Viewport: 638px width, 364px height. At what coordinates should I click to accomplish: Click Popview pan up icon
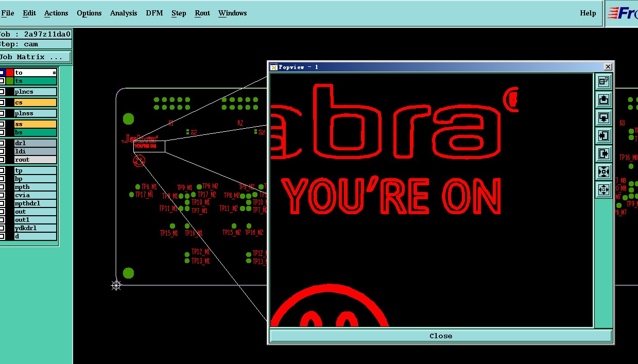[603, 99]
